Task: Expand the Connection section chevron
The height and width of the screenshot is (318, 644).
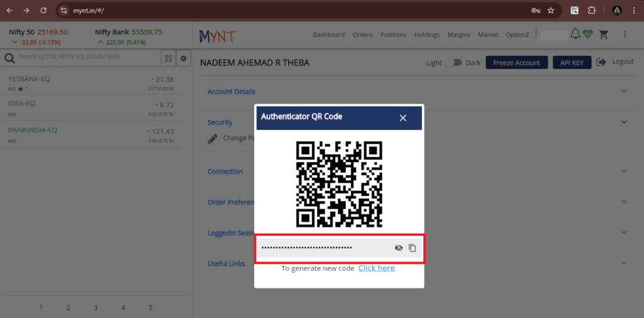Action: pos(623,171)
